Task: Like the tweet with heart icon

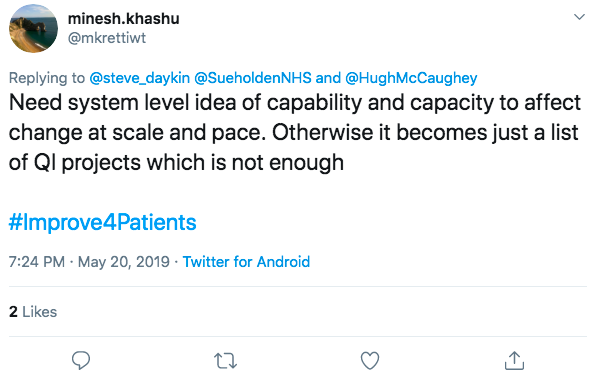Action: coord(370,361)
